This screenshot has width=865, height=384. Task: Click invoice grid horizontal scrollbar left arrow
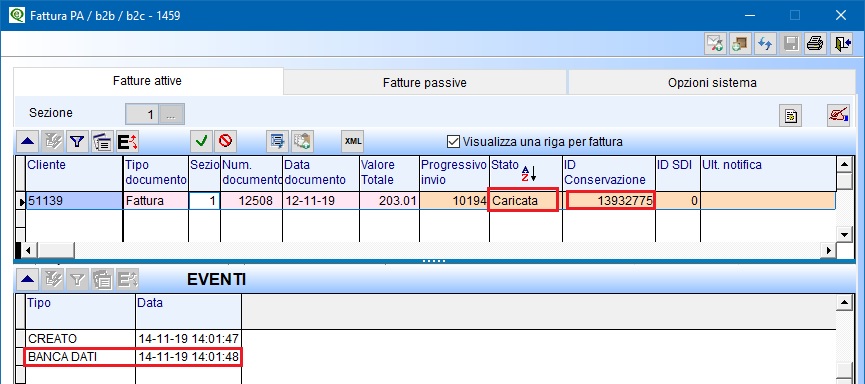click(29, 250)
